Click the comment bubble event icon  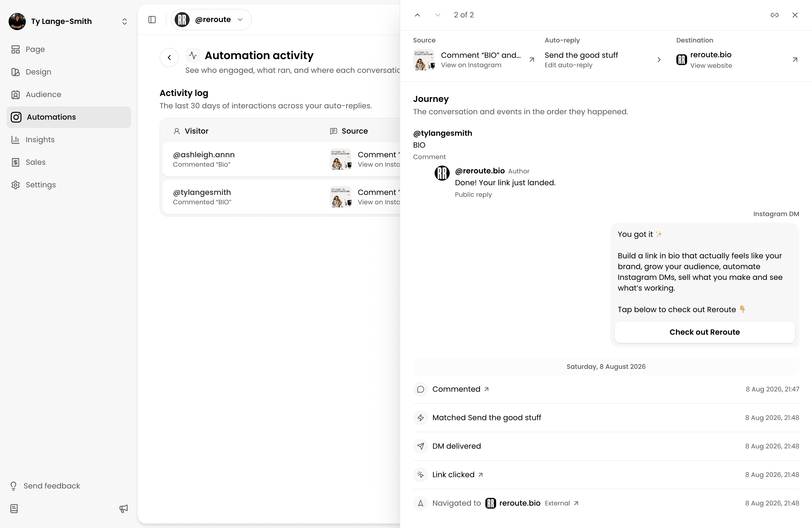click(x=420, y=389)
